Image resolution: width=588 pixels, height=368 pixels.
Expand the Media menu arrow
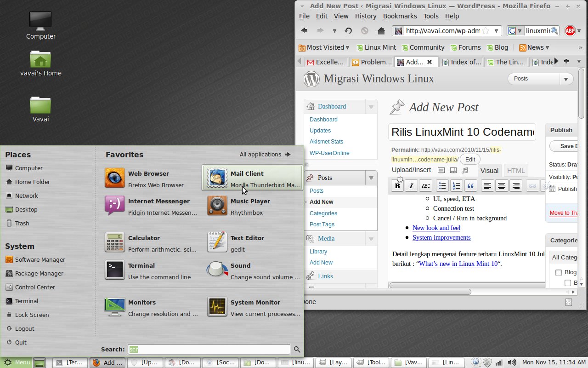pyautogui.click(x=371, y=239)
